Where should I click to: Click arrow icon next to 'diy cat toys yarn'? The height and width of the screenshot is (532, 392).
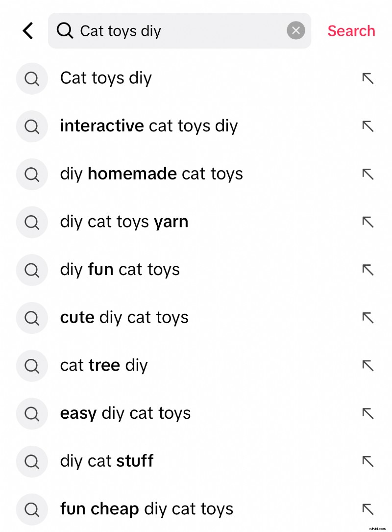point(367,222)
